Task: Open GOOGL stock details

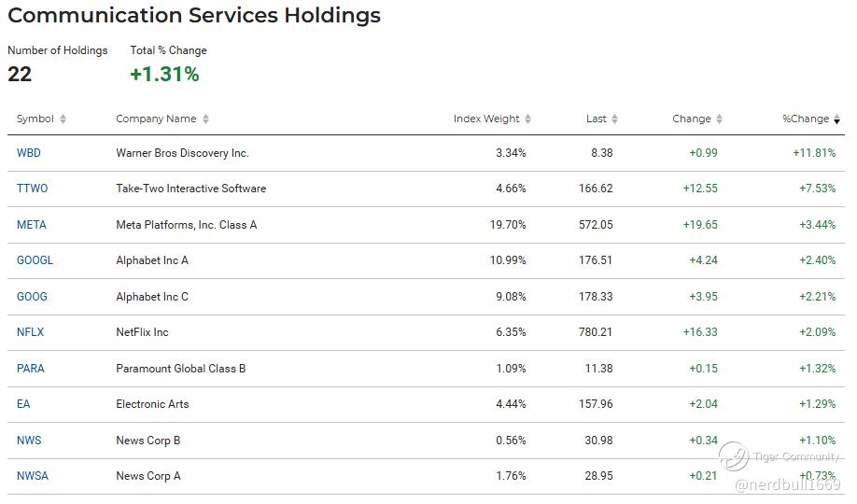Action: [35, 260]
